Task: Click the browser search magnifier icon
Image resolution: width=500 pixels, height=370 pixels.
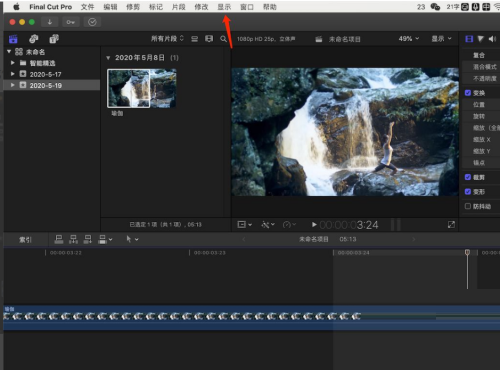Action: [x=223, y=39]
